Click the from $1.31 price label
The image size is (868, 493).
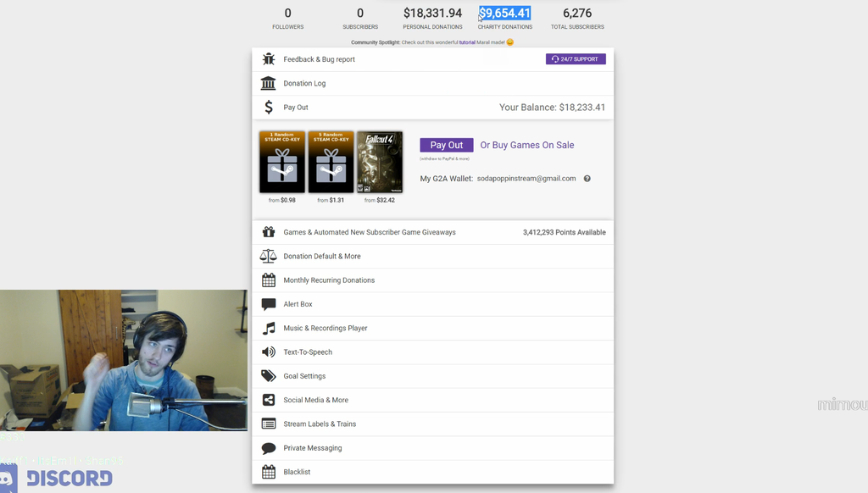coord(331,200)
